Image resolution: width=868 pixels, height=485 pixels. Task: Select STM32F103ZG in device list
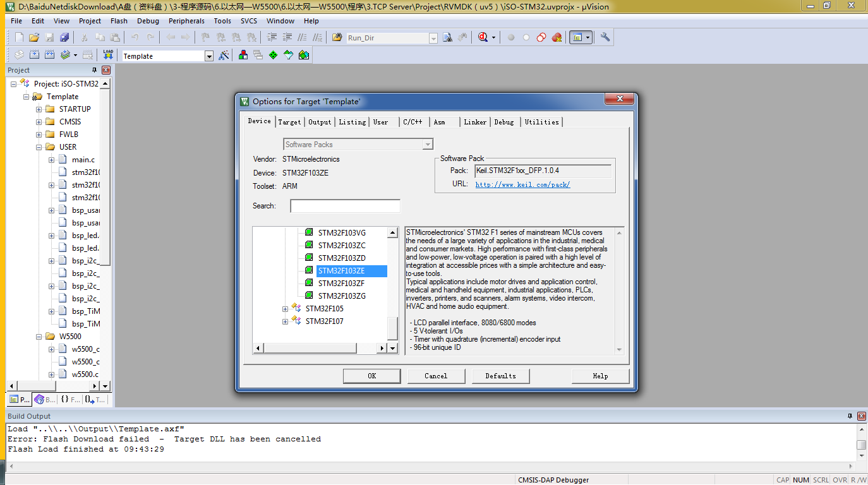[342, 296]
